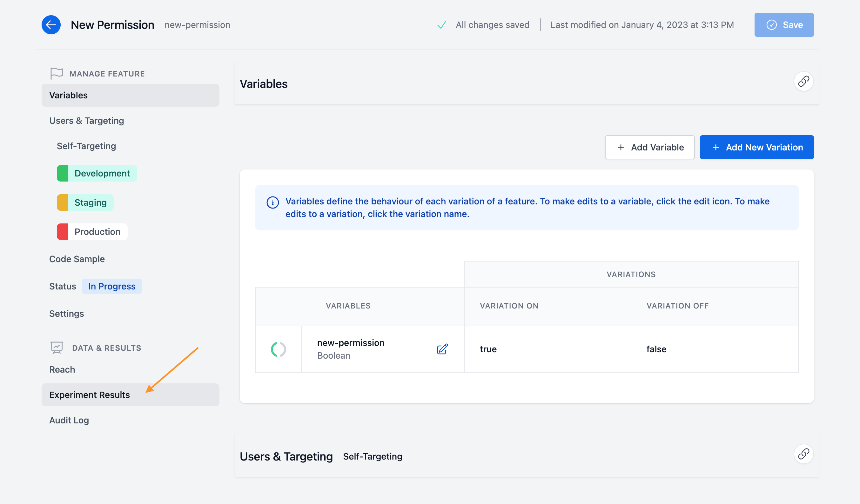Click the back arrow next to New Permission
The width and height of the screenshot is (860, 504).
click(x=51, y=24)
